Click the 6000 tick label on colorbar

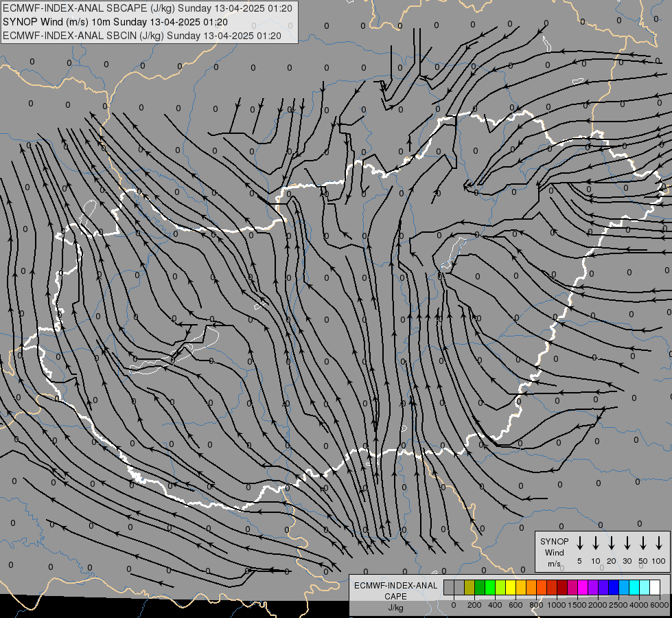click(x=660, y=605)
